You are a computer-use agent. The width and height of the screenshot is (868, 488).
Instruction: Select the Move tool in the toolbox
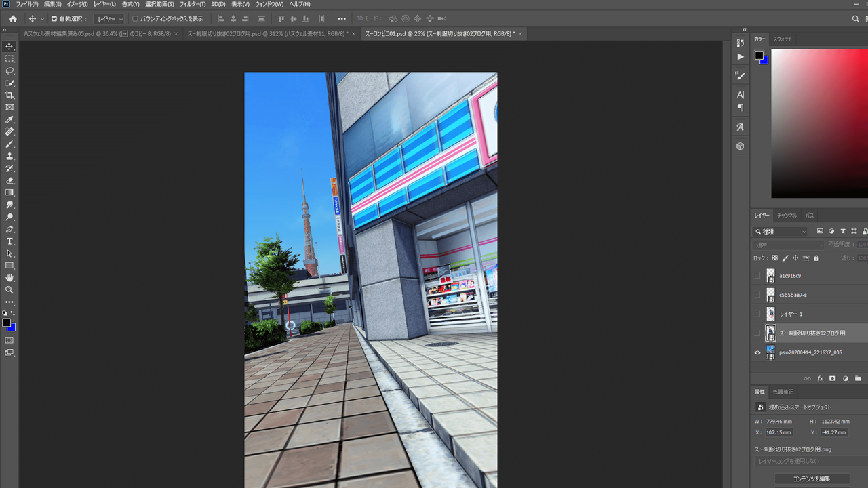(x=9, y=46)
